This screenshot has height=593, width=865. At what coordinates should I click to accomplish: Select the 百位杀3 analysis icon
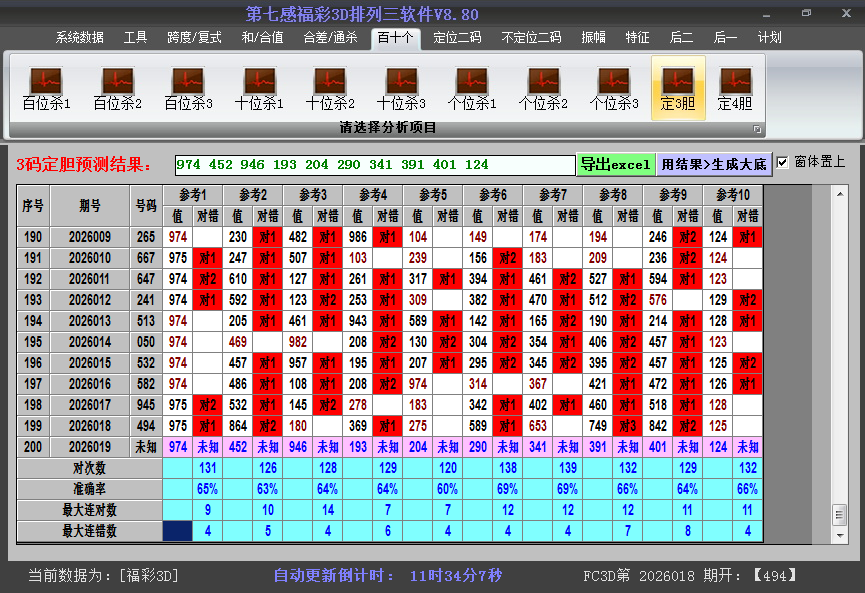pyautogui.click(x=188, y=88)
